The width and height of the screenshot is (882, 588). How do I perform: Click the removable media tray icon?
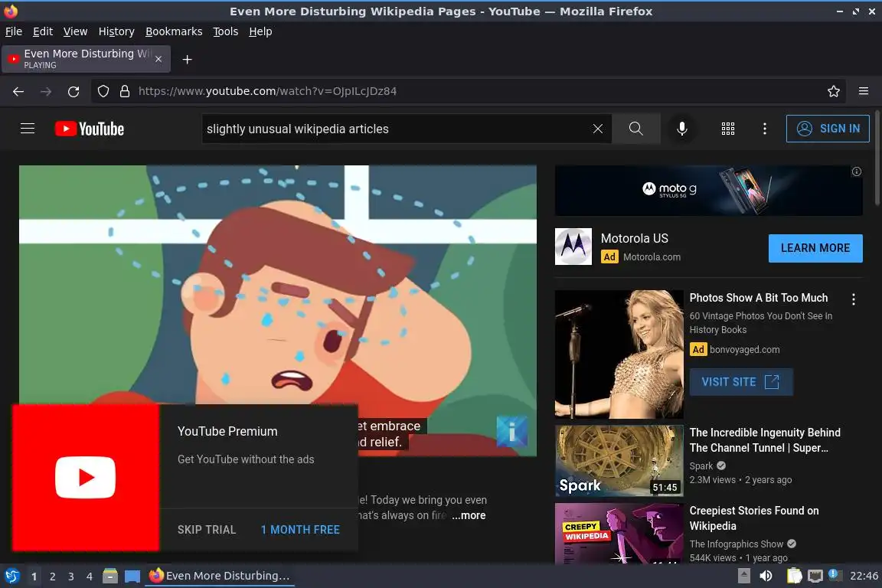pyautogui.click(x=743, y=576)
